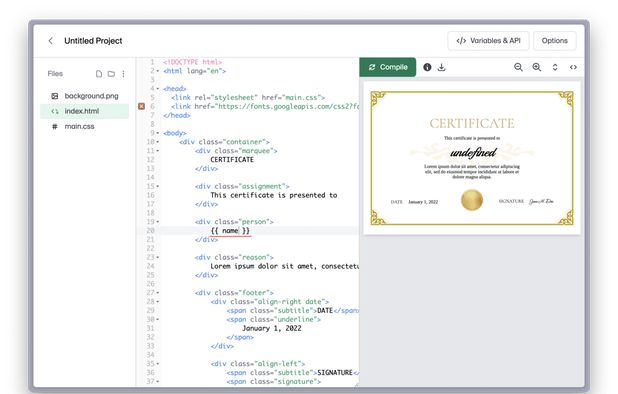Image resolution: width=618 pixels, height=394 pixels.
Task: Zoom out of the preview
Action: (518, 67)
